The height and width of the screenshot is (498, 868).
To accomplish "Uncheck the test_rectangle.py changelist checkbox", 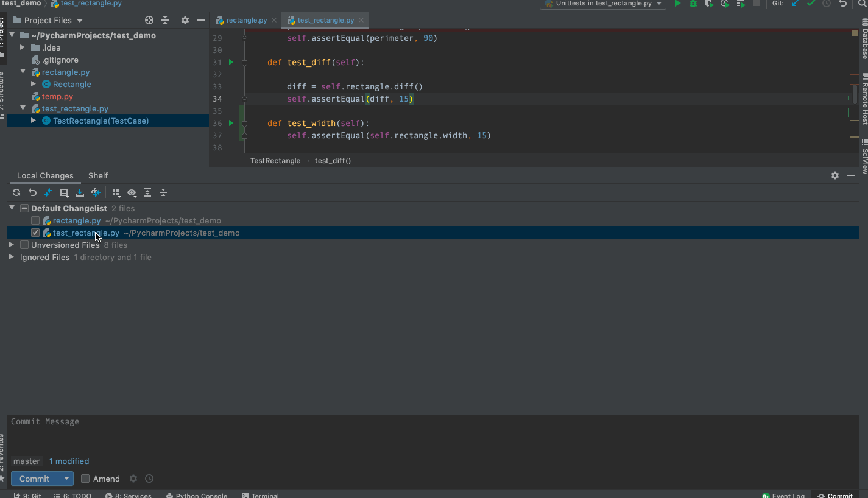I will click(35, 233).
